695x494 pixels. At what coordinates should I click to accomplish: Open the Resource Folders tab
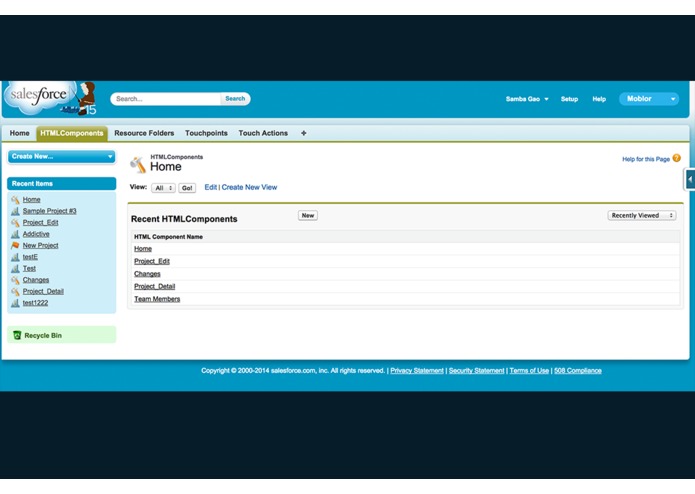click(x=144, y=133)
